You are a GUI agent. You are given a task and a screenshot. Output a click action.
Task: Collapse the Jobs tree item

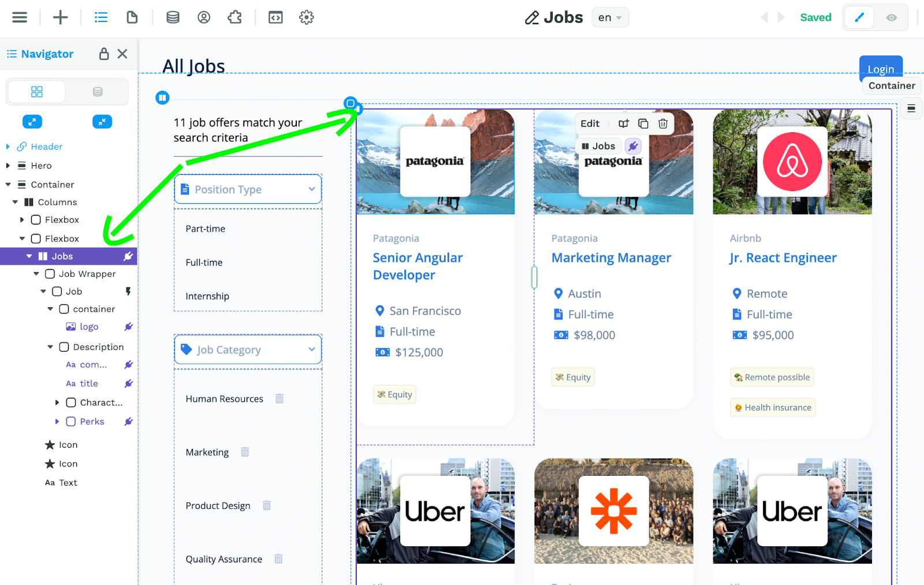(x=29, y=256)
